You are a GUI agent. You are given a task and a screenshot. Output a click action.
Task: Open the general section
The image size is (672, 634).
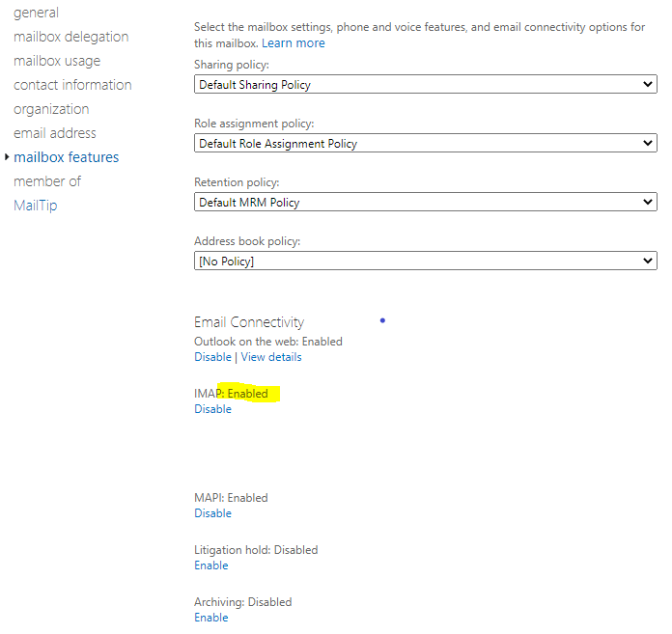[36, 13]
